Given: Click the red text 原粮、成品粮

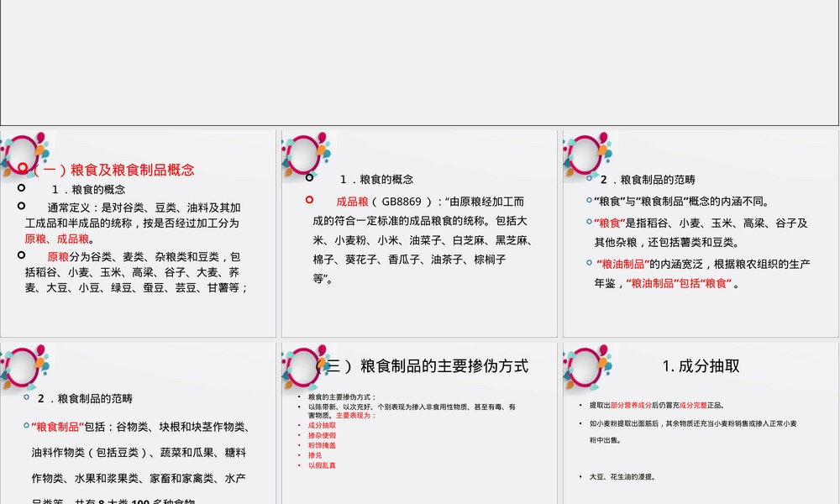Looking at the screenshot, I should coord(57,239).
